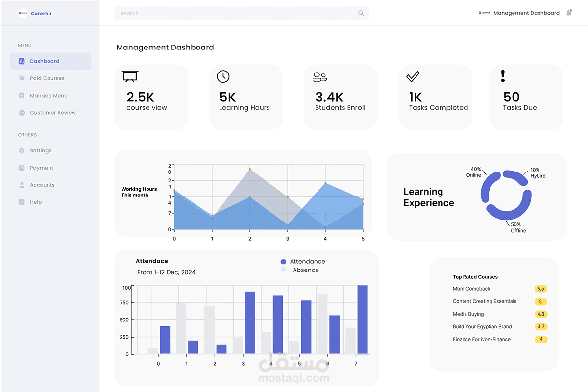The height and width of the screenshot is (392, 588).
Task: Click the checkmark icon on Tasks Completed card
Action: click(x=413, y=76)
